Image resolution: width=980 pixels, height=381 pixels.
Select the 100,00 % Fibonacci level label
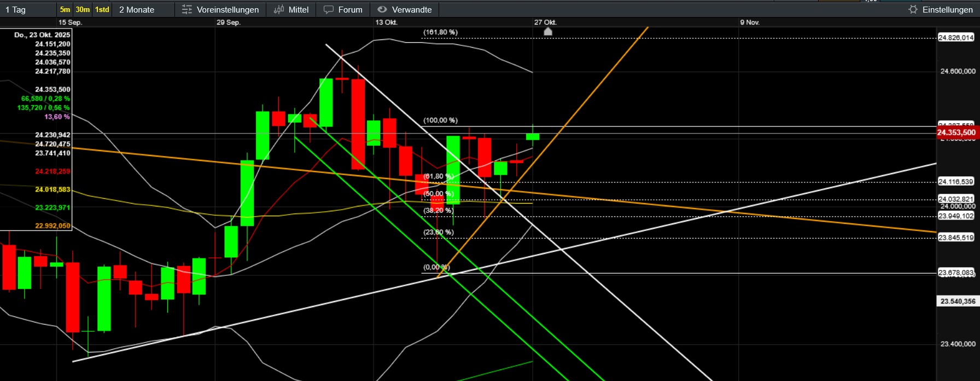click(x=440, y=120)
